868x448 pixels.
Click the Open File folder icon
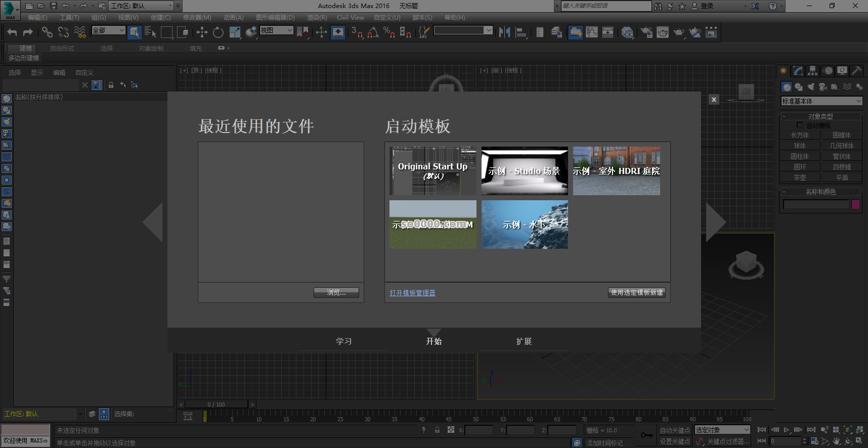click(x=41, y=6)
